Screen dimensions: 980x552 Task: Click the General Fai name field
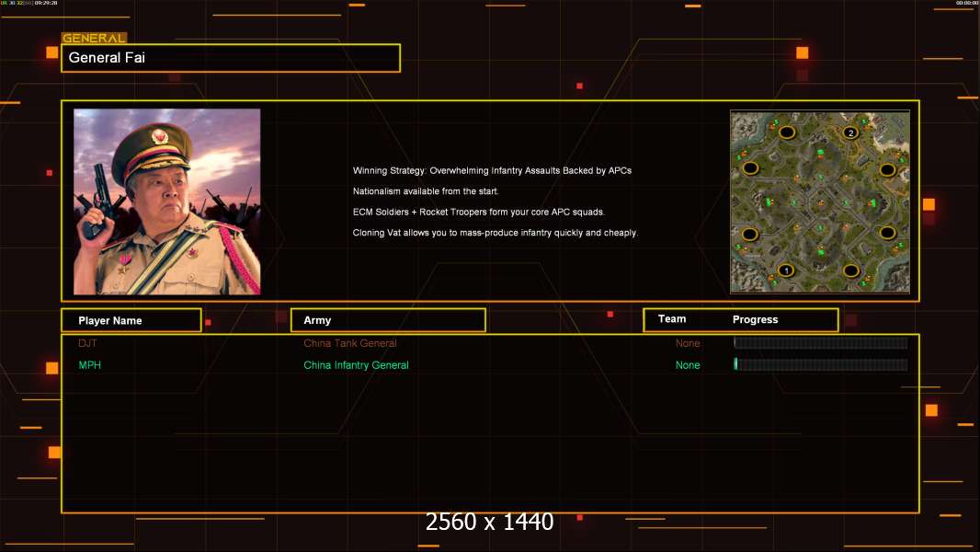pos(230,58)
